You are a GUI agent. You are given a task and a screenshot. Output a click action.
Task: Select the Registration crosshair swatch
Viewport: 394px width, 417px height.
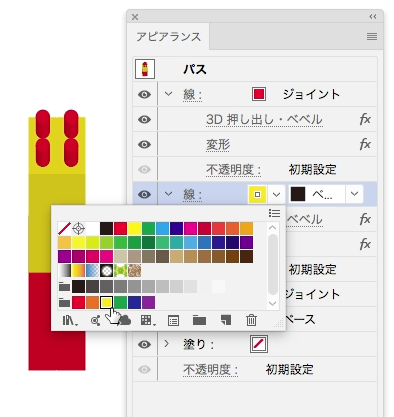78,229
